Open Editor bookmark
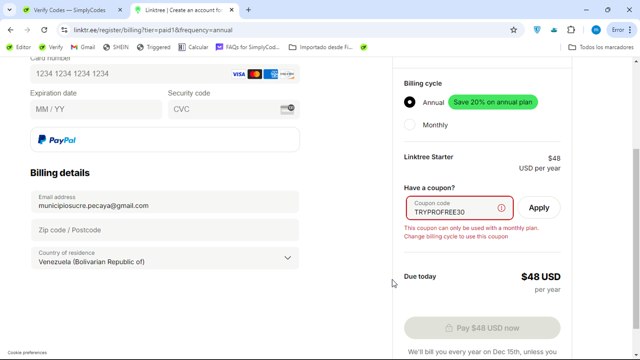The image size is (640, 360). pos(19,47)
